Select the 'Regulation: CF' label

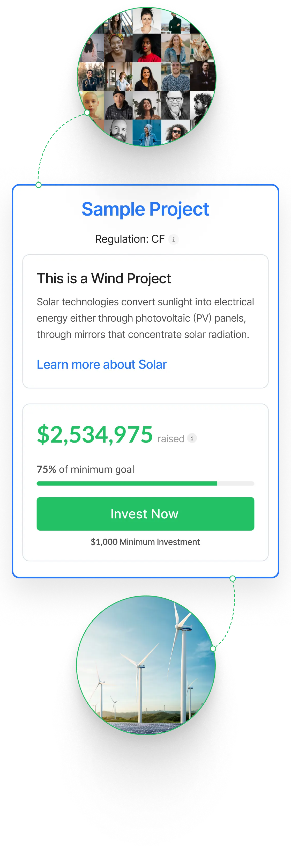tap(130, 239)
